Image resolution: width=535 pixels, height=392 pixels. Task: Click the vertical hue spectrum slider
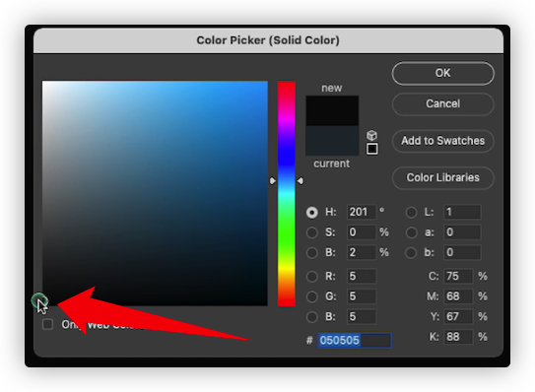pyautogui.click(x=287, y=194)
